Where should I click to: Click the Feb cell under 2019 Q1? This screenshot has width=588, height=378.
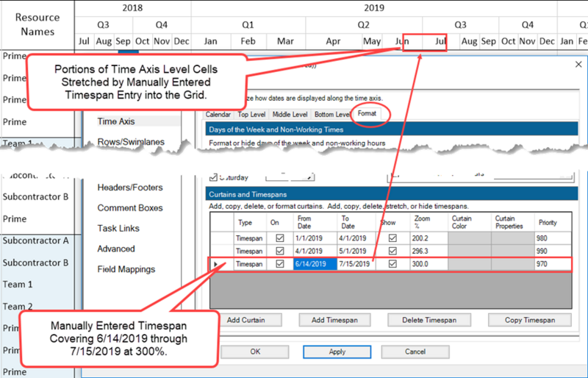coord(248,41)
